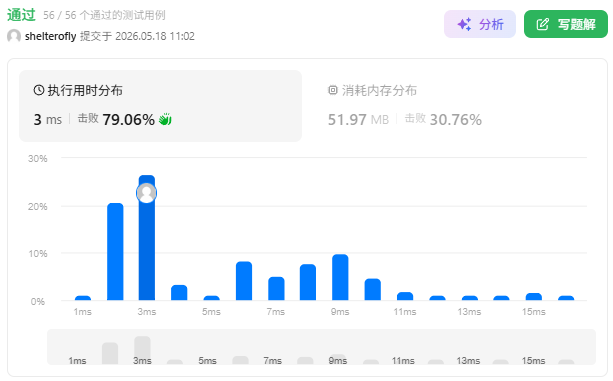This screenshot has width=613, height=381.
Task: Click the clock icon beside 执行用时分布
Action: pyautogui.click(x=39, y=90)
